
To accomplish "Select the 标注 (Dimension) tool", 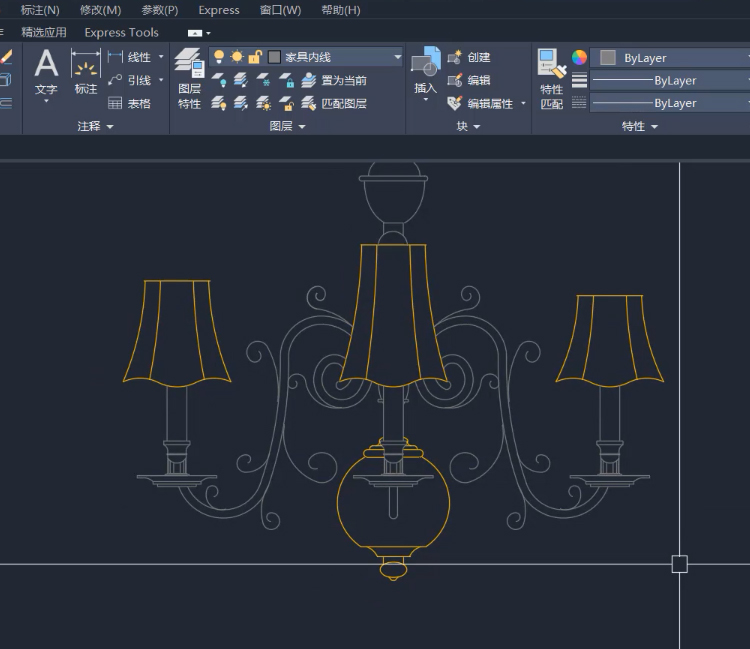I will pos(86,72).
